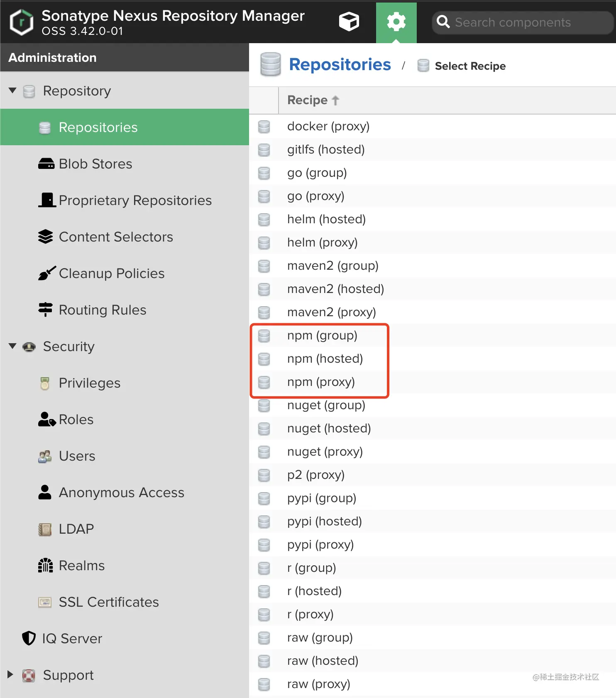This screenshot has width=616, height=698.
Task: Select the gitlfs (hosted) recipe
Action: pos(326,149)
